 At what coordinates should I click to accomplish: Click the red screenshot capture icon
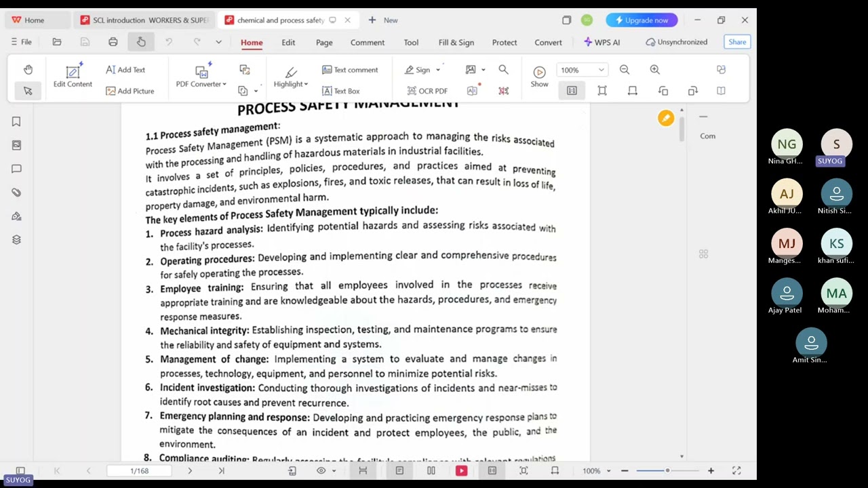pyautogui.click(x=503, y=91)
